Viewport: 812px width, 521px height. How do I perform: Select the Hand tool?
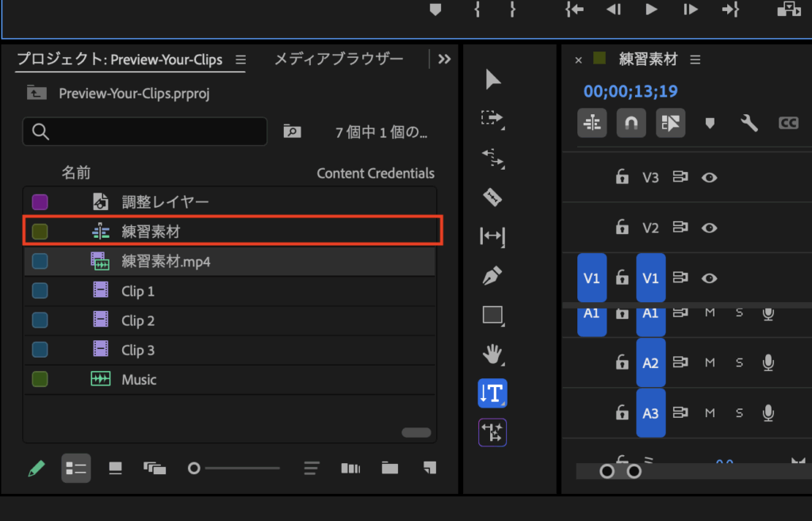tap(492, 353)
